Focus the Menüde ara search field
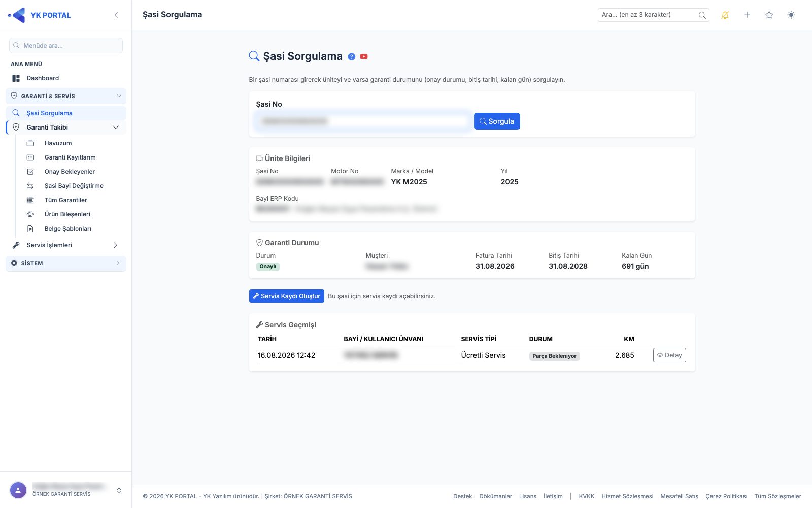 pos(66,46)
